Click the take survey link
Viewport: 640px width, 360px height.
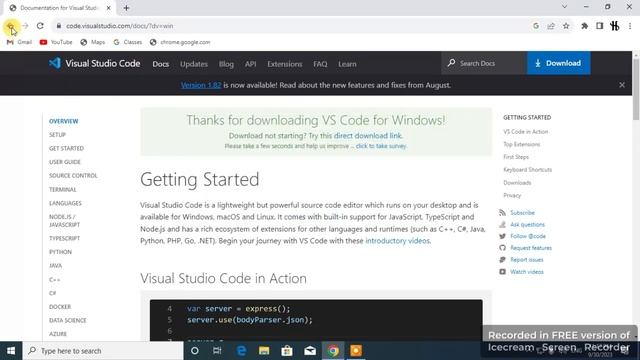click(381, 146)
